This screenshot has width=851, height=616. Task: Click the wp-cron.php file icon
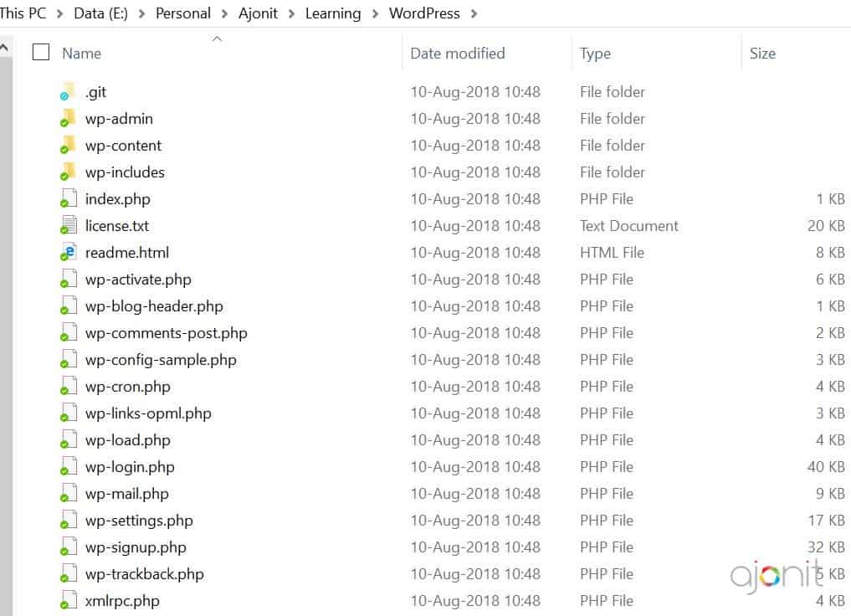(x=68, y=387)
